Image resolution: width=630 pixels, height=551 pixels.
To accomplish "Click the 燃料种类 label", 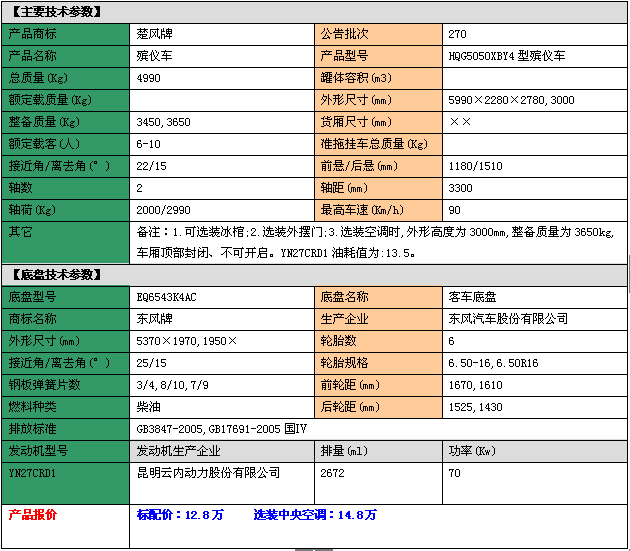I will 32,407.
